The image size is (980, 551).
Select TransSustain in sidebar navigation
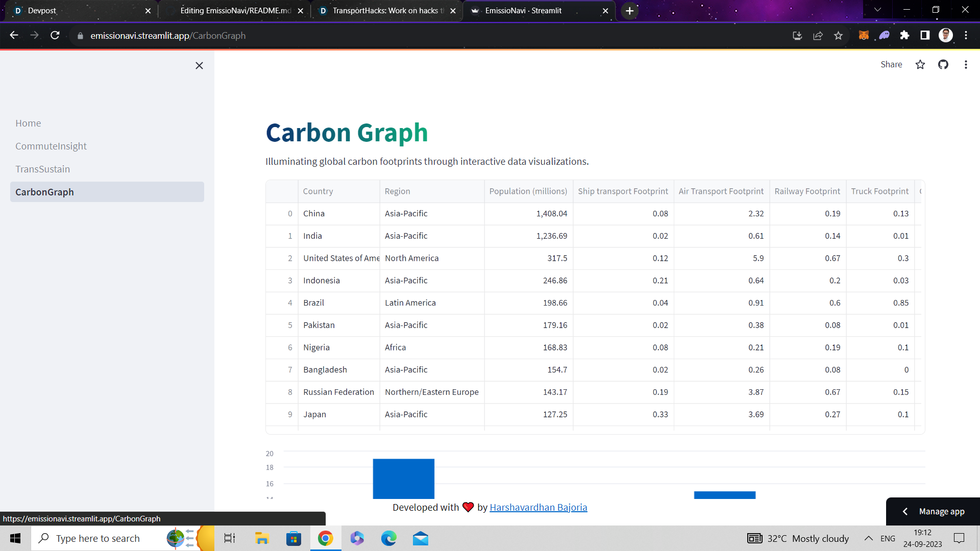[43, 169]
